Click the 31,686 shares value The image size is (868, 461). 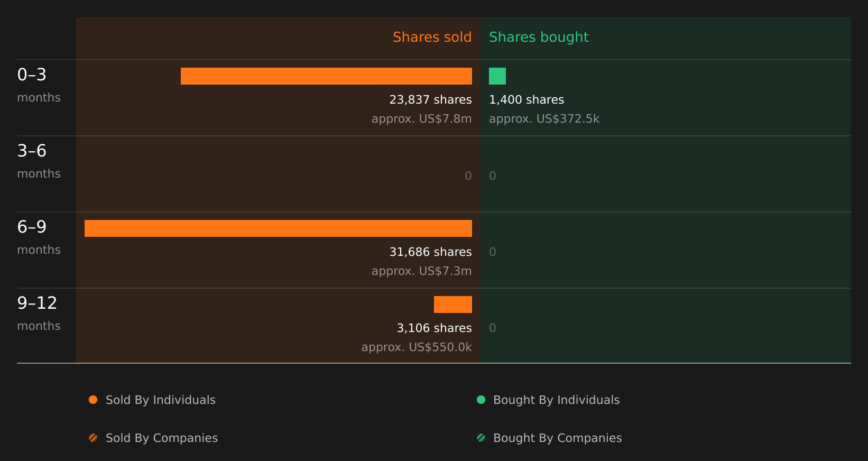pyautogui.click(x=430, y=252)
